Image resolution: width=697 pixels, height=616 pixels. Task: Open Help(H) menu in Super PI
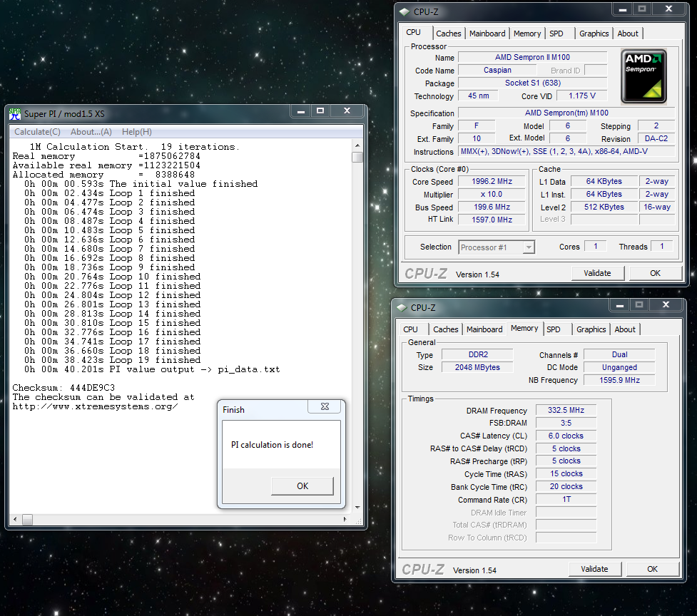pos(137,132)
